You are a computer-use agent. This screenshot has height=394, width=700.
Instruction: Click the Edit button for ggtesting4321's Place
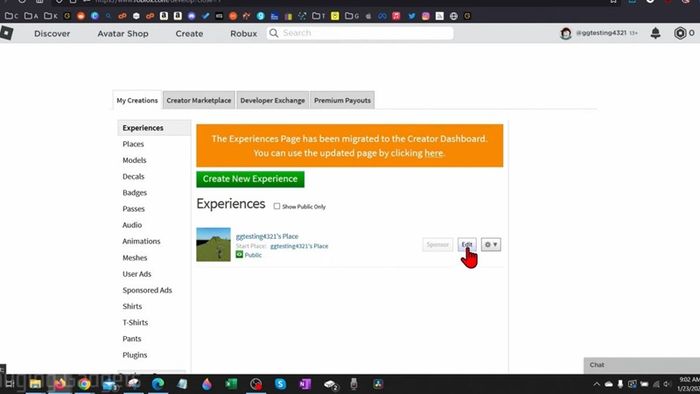coord(467,245)
